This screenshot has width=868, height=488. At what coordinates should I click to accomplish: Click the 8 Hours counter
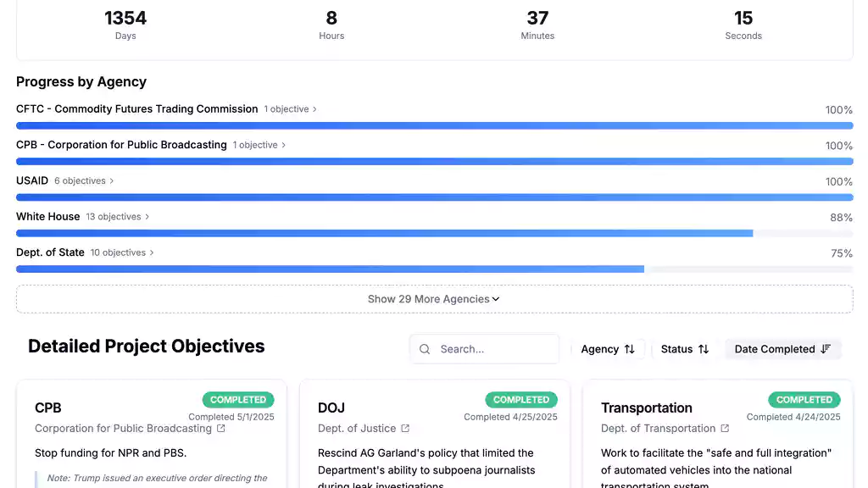coord(331,25)
